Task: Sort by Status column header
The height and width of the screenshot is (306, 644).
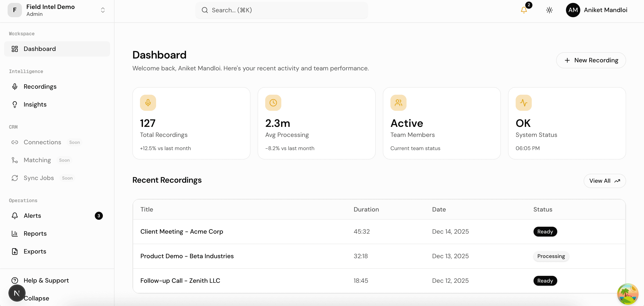Action: (x=543, y=209)
